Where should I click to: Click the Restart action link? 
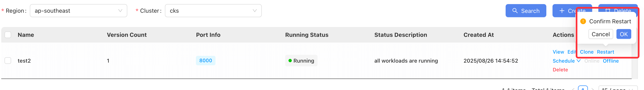[x=605, y=52]
